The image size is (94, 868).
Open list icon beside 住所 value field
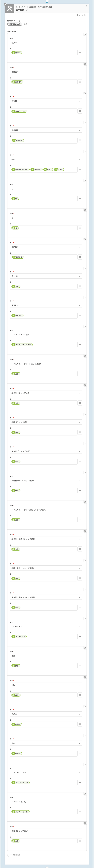tap(80, 169)
